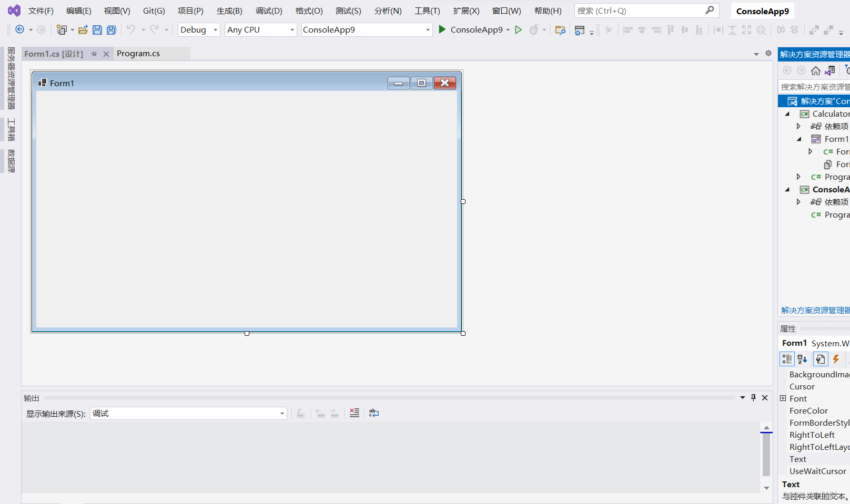Open a file with the folder icon
Screen dimensions: 850x504
tap(83, 30)
